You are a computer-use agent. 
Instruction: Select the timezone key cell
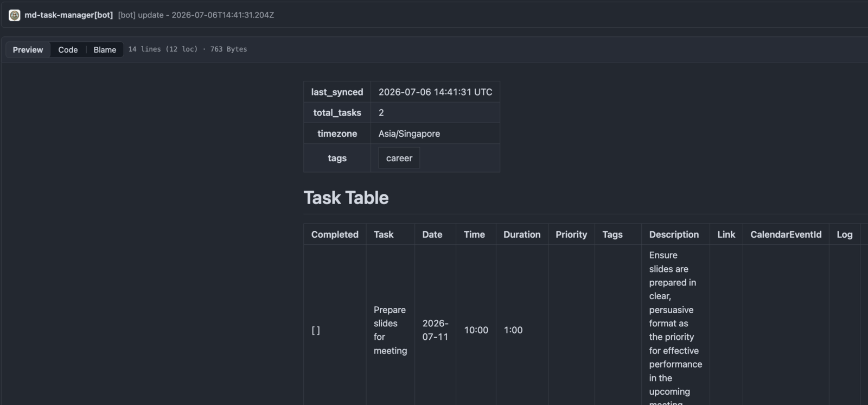pos(337,134)
